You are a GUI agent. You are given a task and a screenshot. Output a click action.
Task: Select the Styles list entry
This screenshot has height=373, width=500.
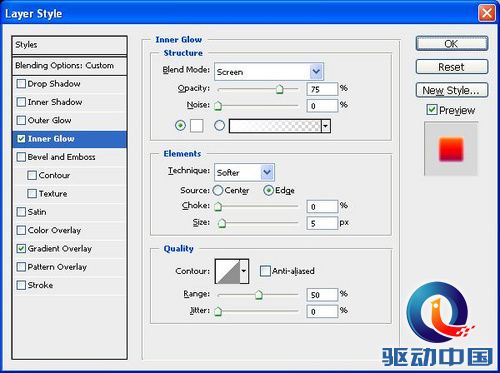[x=69, y=45]
